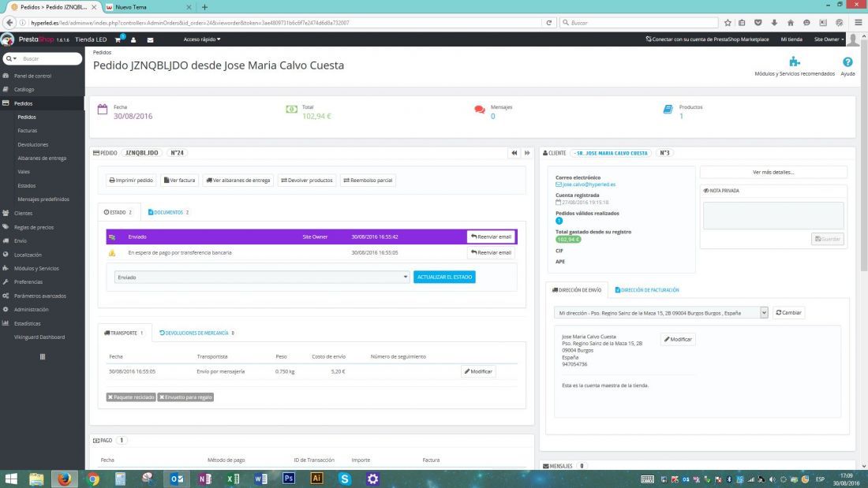Open the messages envelope icon in header
Image resolution: width=868 pixels, height=488 pixels.
point(150,40)
